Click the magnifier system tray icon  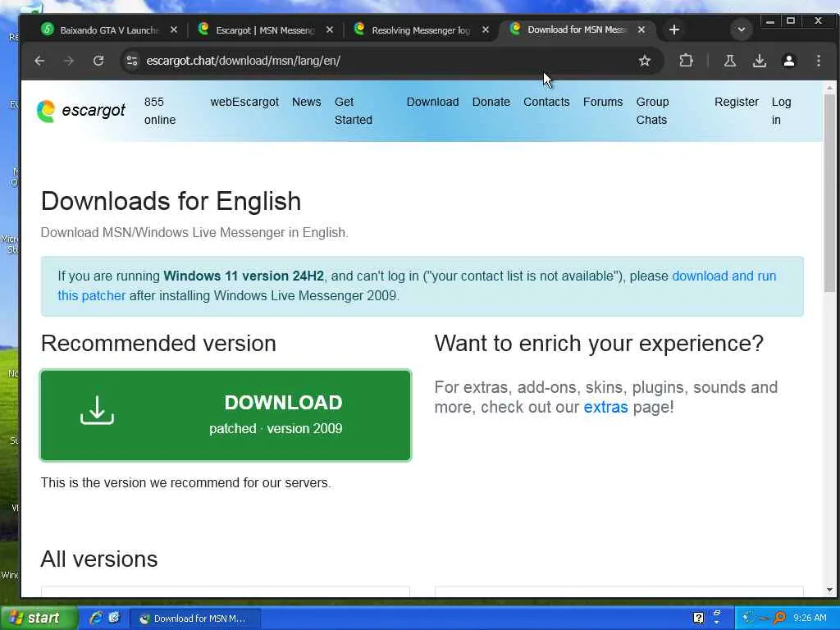(779, 619)
